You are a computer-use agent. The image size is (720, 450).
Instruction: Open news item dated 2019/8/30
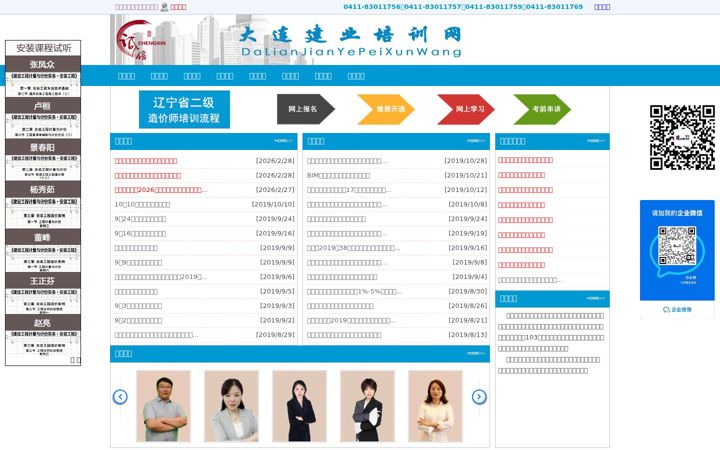point(354,292)
